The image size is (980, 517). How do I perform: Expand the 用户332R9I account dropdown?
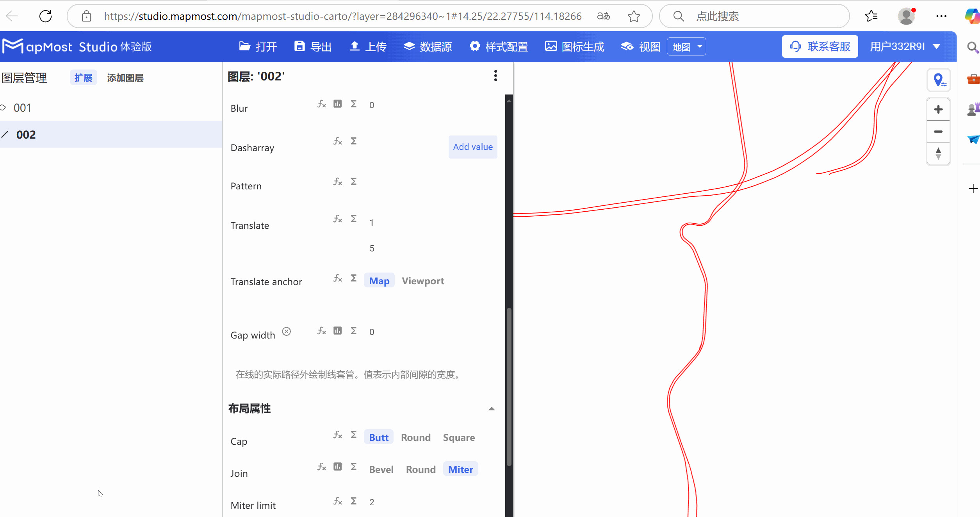[906, 46]
